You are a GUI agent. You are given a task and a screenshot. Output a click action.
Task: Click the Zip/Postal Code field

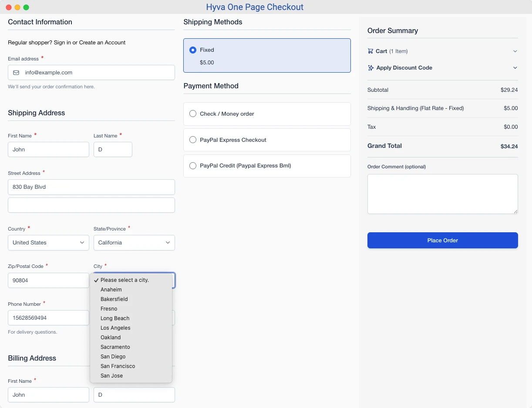[48, 280]
